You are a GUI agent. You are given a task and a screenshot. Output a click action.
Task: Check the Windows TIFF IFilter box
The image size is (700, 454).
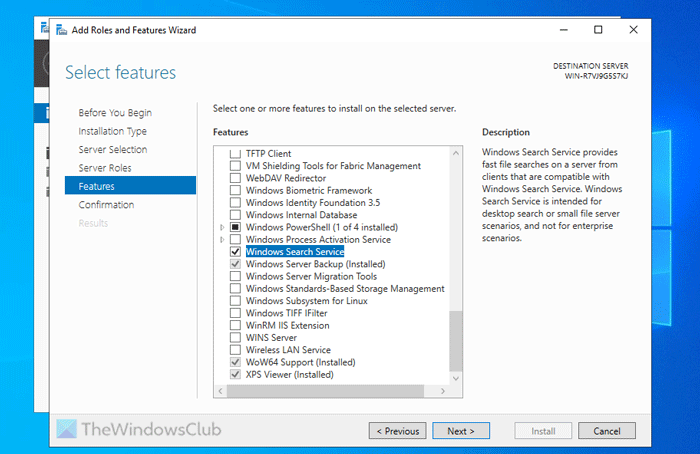click(235, 313)
